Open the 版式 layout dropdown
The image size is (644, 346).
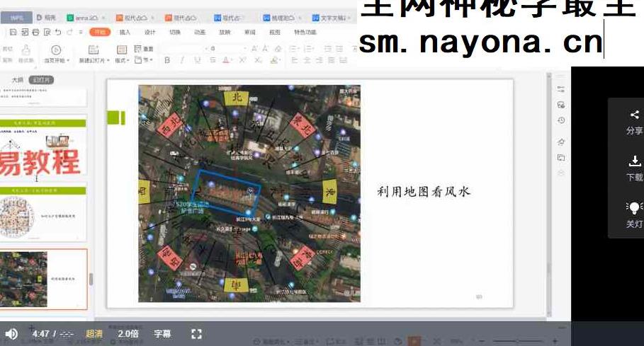pos(122,61)
